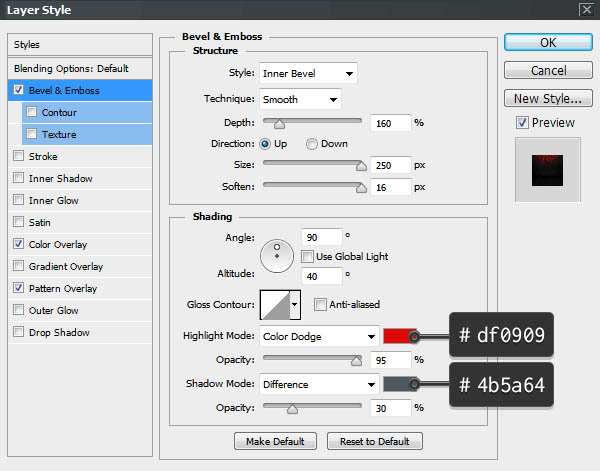Open the Highlight Mode Color Dodge dropdown
This screenshot has height=471, width=600.
[x=318, y=337]
